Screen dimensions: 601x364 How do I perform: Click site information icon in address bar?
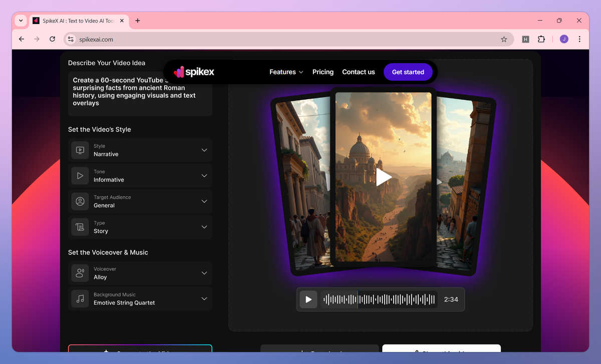point(71,39)
